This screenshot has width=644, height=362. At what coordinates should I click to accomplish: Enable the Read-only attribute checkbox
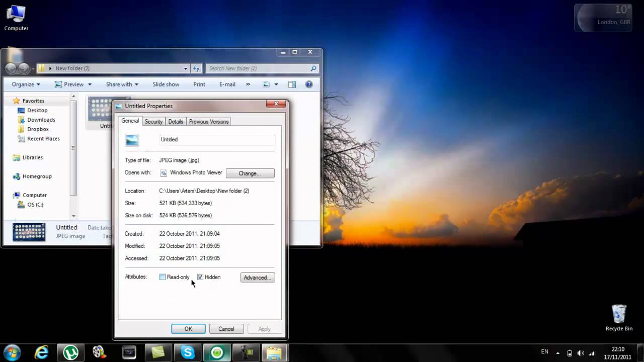coord(163,277)
